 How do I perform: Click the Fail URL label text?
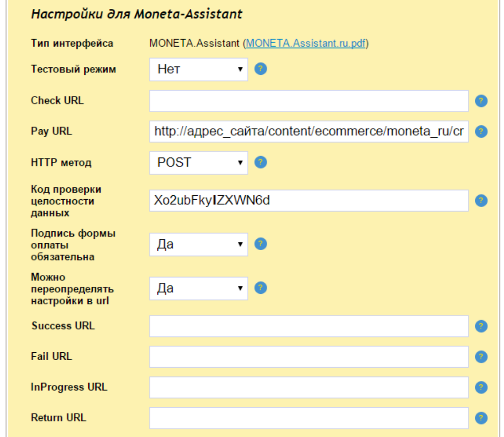point(52,356)
